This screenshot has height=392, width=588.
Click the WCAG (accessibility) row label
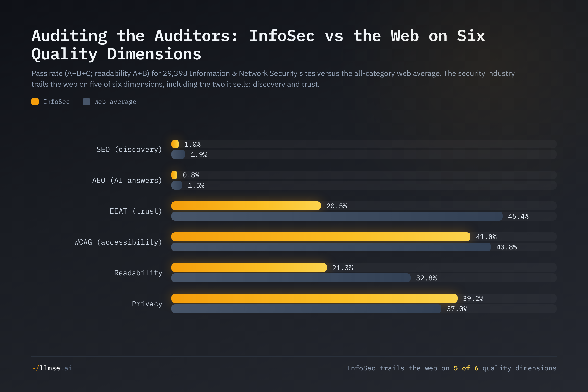click(x=118, y=242)
